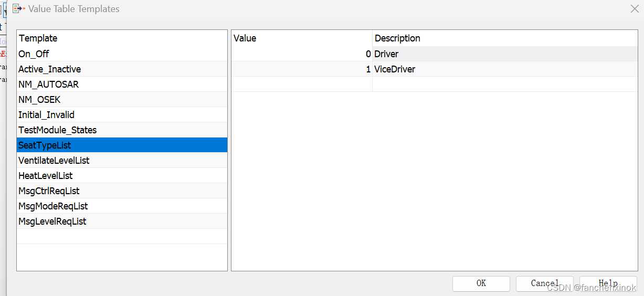The height and width of the screenshot is (296, 644).
Task: Click the Value Table Templates title icon
Action: [18, 8]
